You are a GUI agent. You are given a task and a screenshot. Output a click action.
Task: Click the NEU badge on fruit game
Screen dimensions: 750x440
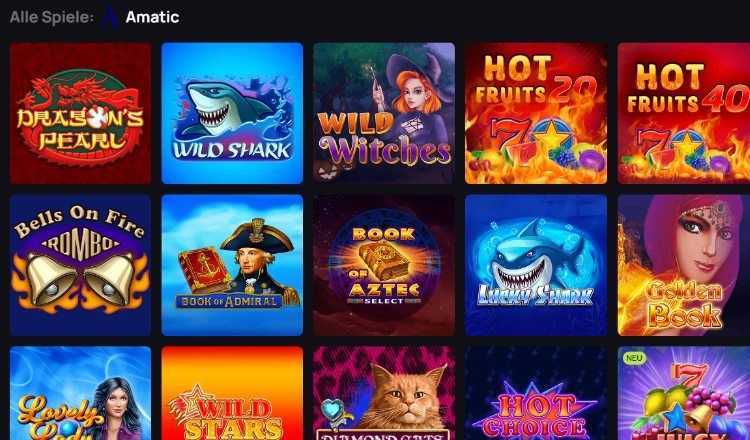pos(635,358)
